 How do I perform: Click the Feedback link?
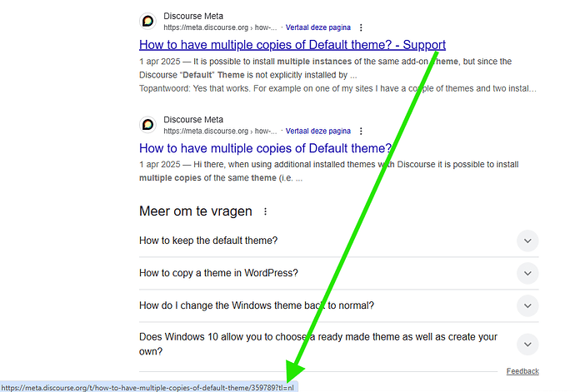tap(522, 371)
